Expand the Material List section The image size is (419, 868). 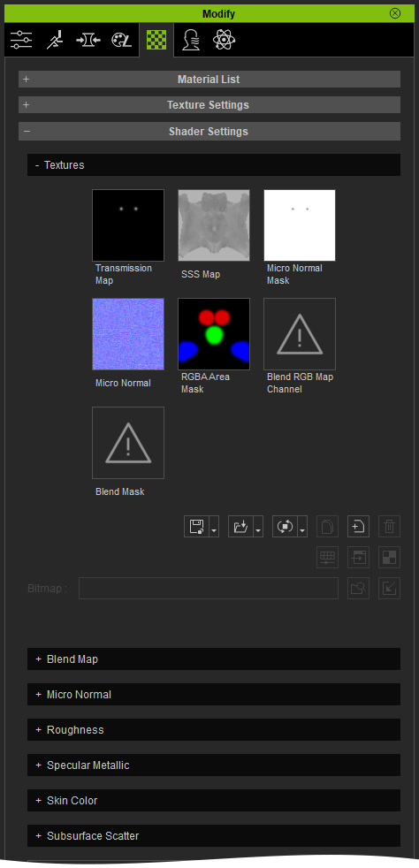(x=209, y=80)
